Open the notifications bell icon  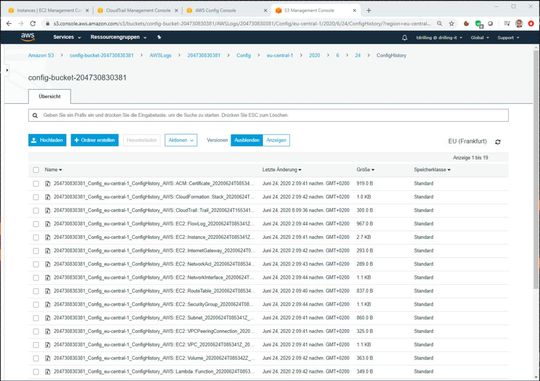click(x=405, y=38)
